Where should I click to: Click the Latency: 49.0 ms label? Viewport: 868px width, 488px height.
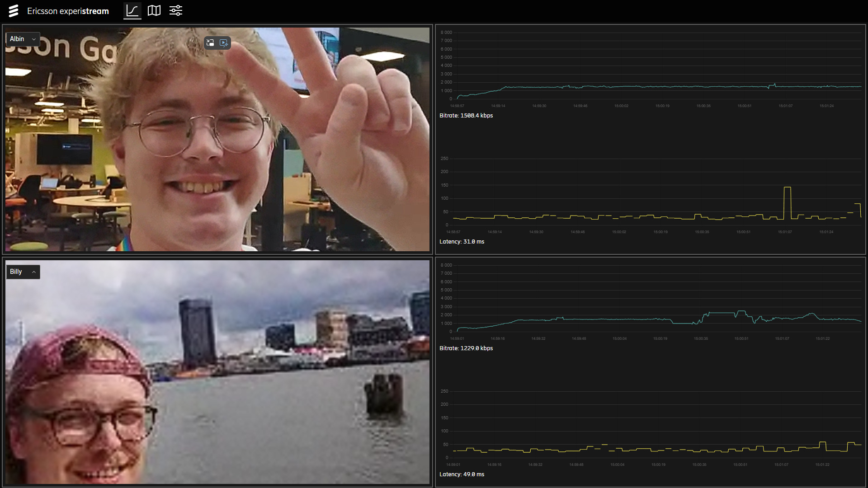pyautogui.click(x=462, y=474)
